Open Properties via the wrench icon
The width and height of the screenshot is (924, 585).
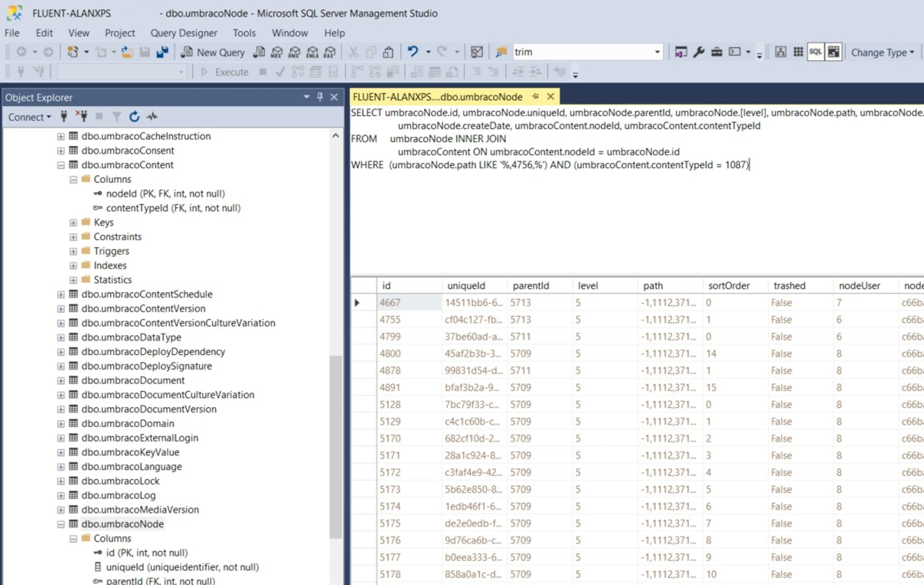click(x=698, y=52)
